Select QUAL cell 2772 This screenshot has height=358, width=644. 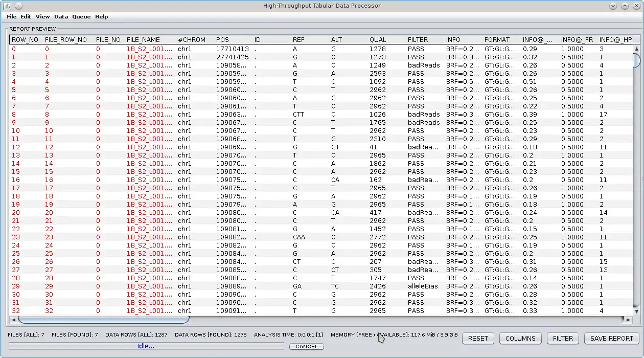pos(386,237)
